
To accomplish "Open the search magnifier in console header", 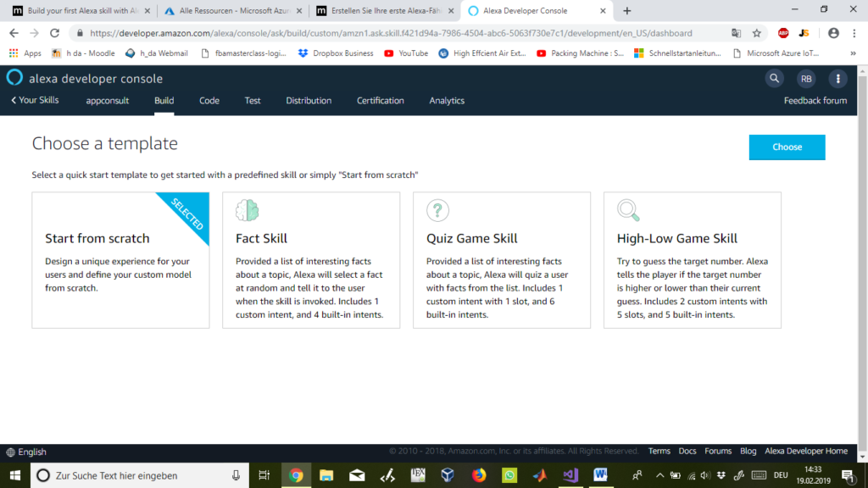I will [774, 79].
